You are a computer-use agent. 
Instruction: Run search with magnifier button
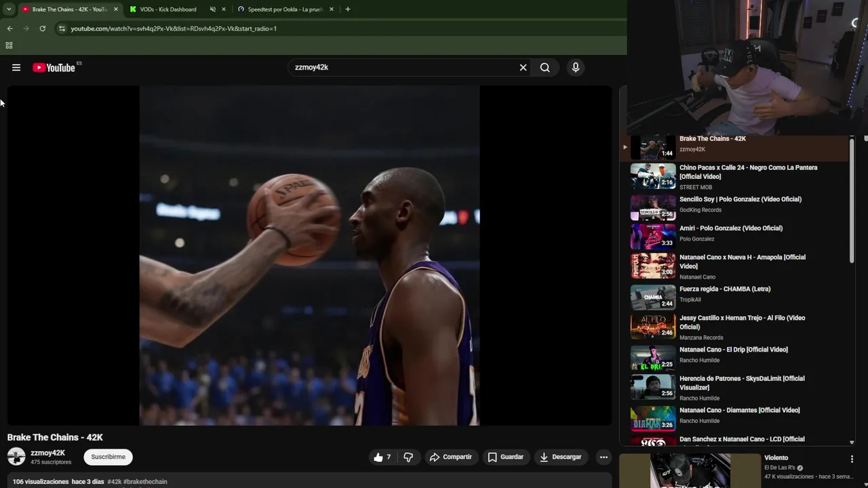click(545, 68)
